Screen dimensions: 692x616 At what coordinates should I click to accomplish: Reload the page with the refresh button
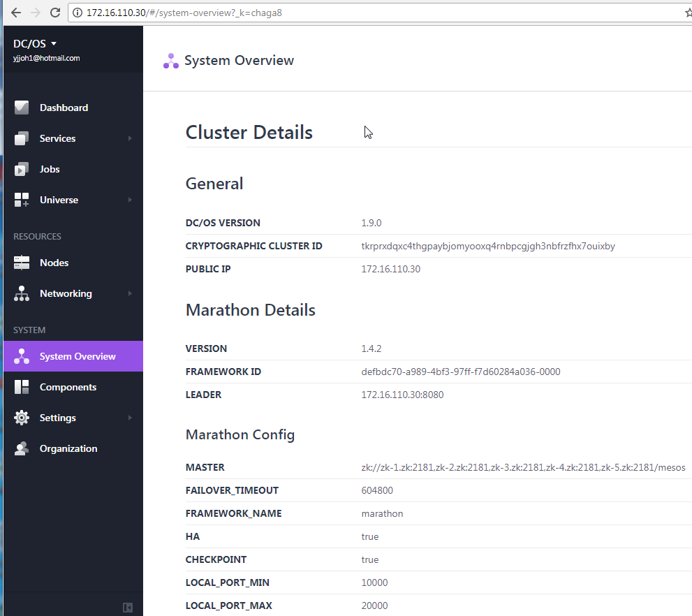click(x=55, y=12)
